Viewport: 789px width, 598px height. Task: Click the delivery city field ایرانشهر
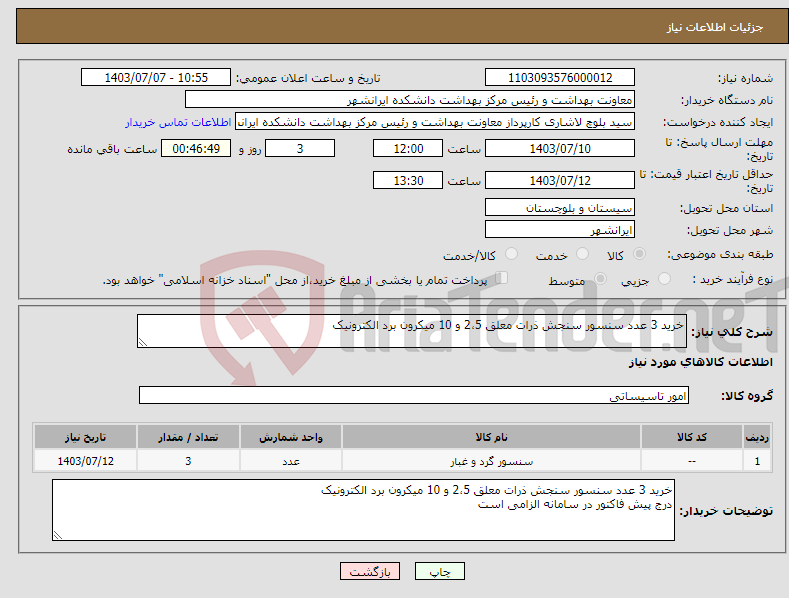coord(560,230)
